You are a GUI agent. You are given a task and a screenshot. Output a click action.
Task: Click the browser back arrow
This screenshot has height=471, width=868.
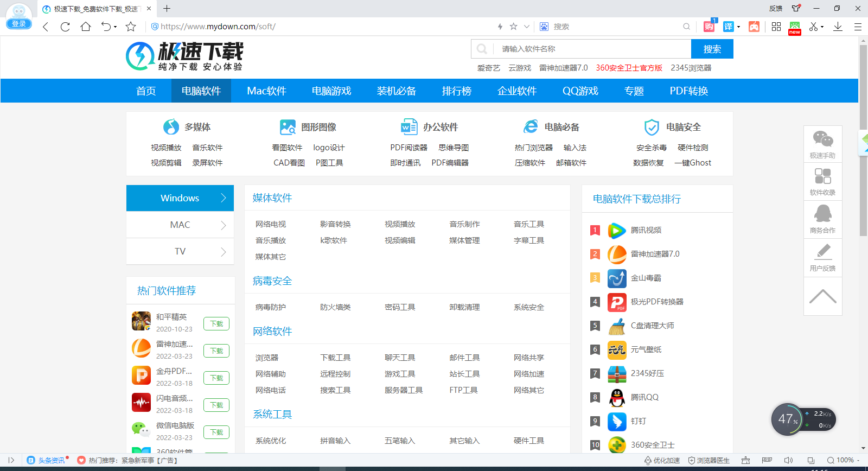click(x=46, y=27)
